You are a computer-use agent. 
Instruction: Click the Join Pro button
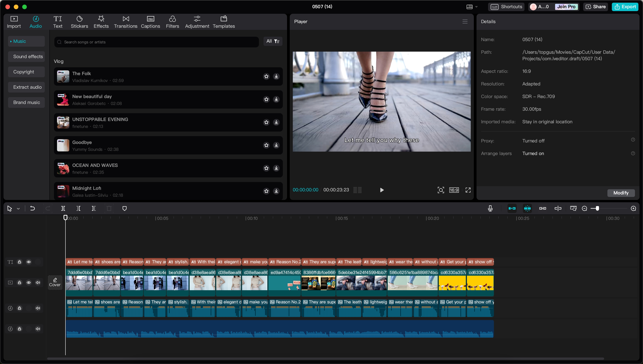566,7
